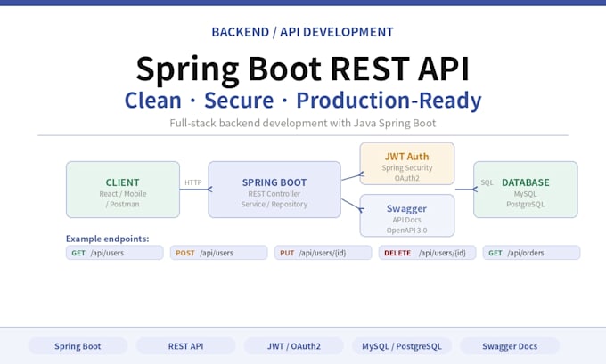The image size is (606, 364).
Task: Select the DELETE /api/users/{id} endpoint chip
Action: (x=427, y=253)
